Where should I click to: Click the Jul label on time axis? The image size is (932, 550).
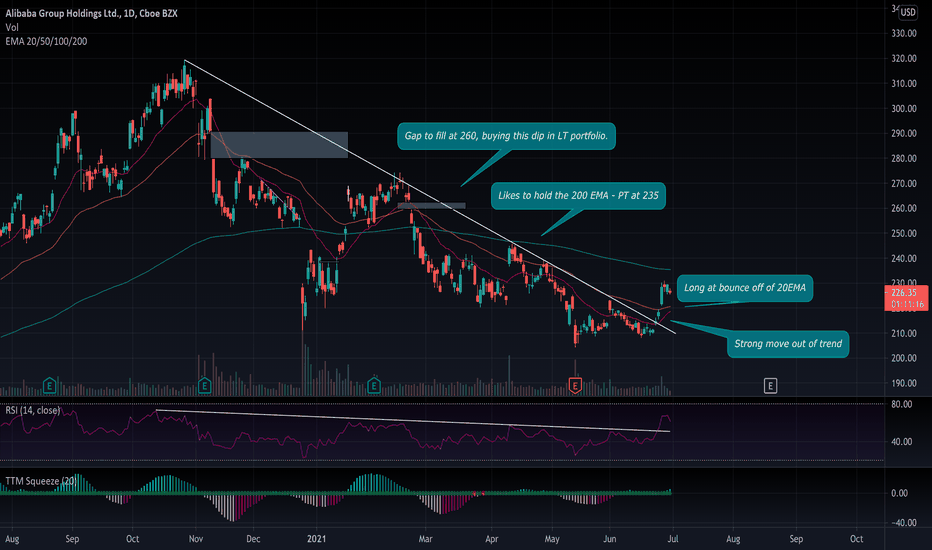pos(673,539)
